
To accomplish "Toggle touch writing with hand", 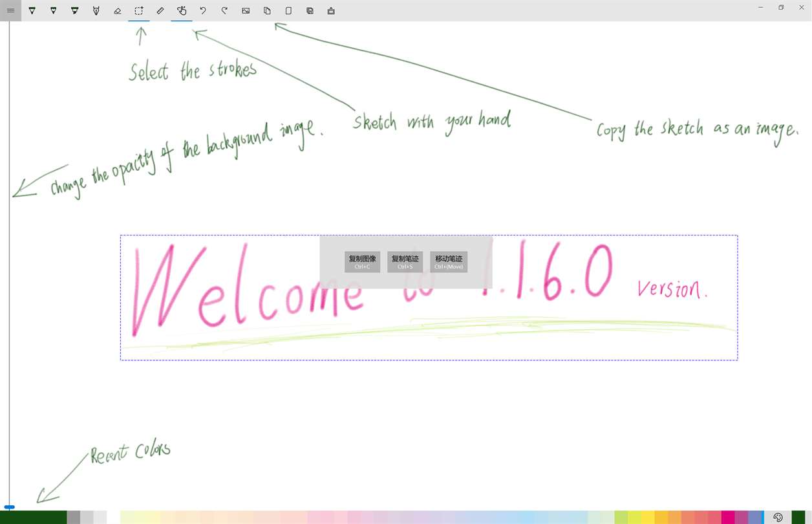I will tap(182, 10).
